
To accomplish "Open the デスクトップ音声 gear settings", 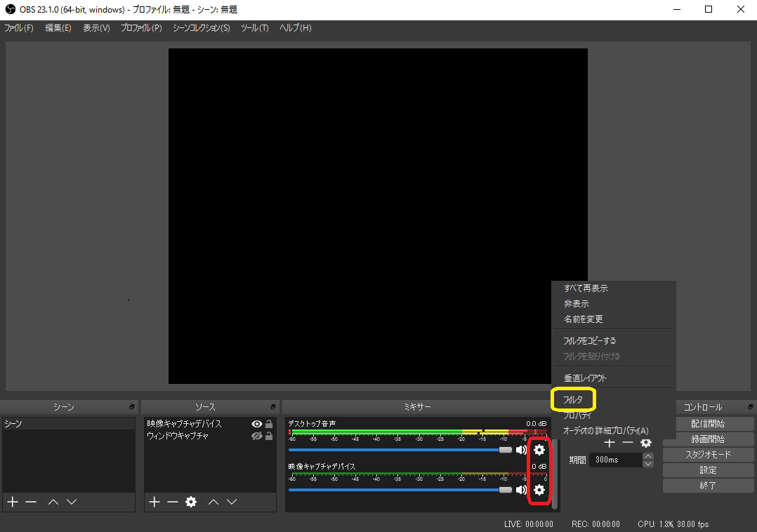I will tap(539, 450).
